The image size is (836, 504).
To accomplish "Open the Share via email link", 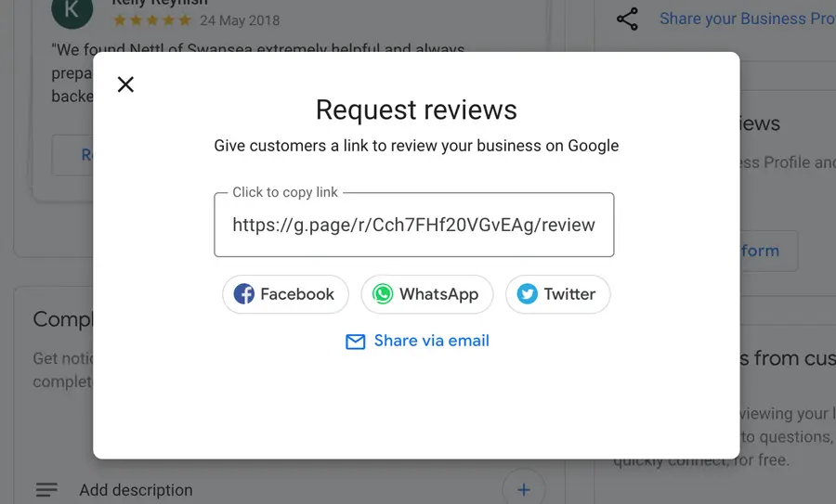I will click(431, 341).
